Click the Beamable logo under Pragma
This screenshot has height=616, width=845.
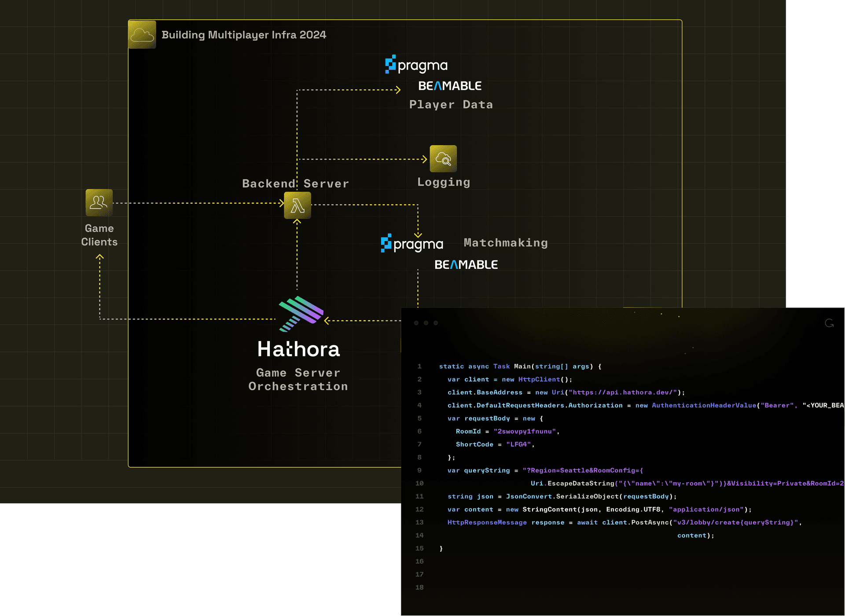450,85
